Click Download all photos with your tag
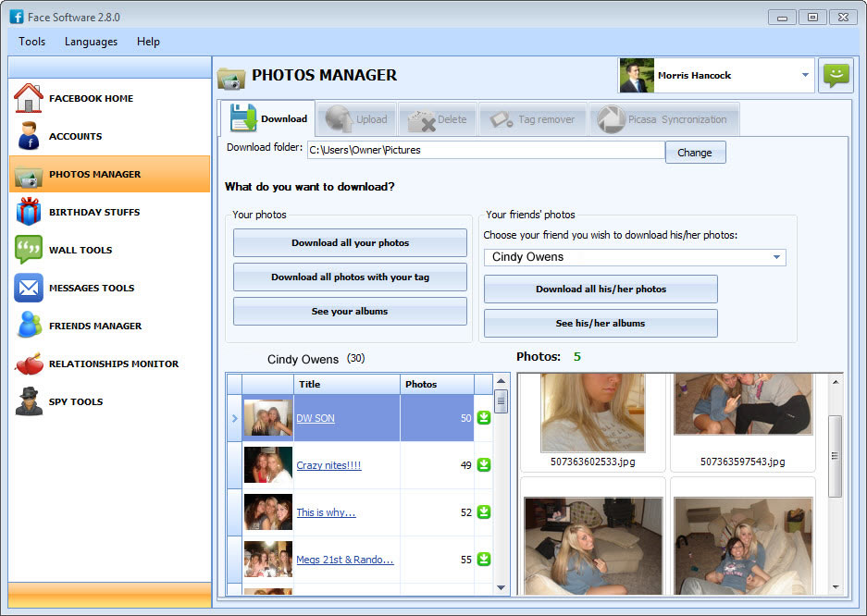This screenshot has width=867, height=616. tap(350, 277)
